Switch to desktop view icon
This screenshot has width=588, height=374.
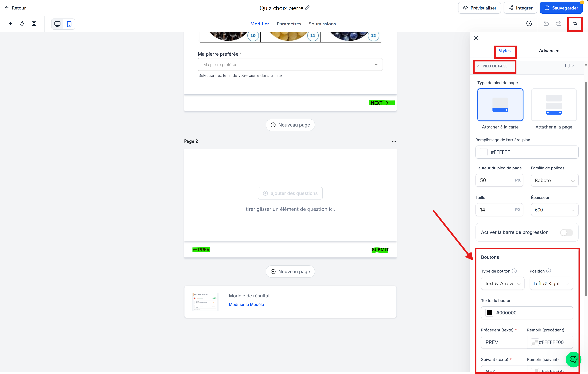point(57,24)
